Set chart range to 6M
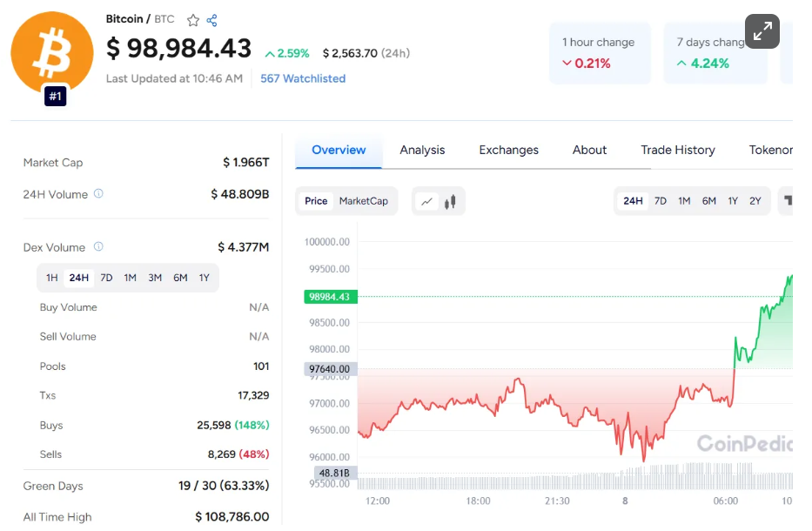This screenshot has width=812, height=531. click(709, 201)
